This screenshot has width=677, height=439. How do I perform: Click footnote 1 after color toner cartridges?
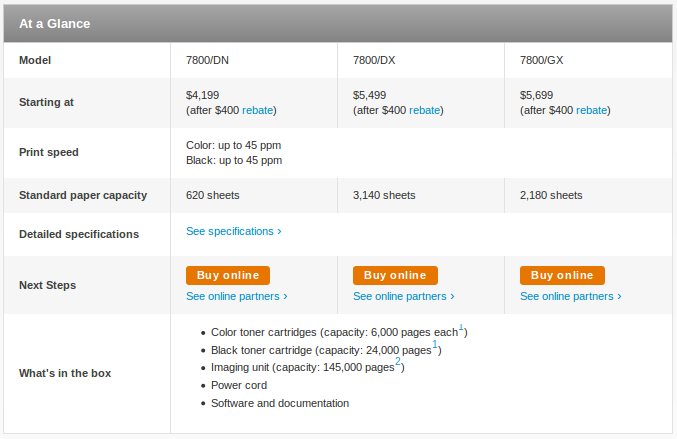click(461, 327)
